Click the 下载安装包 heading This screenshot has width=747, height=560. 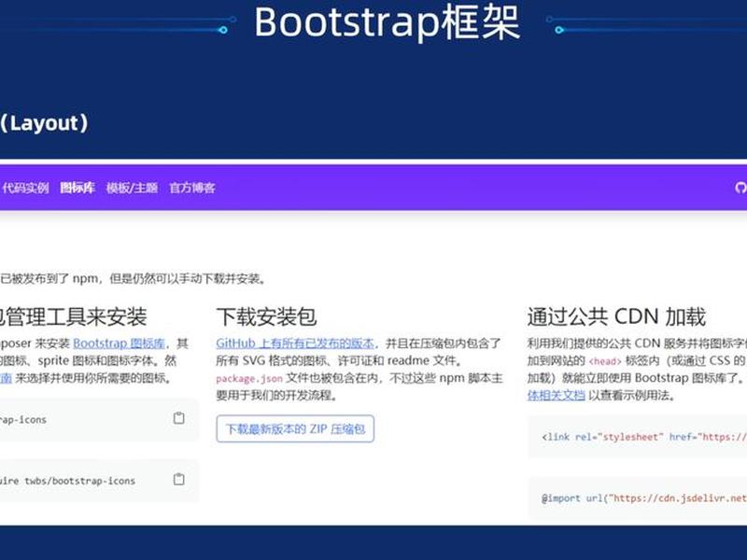(266, 317)
